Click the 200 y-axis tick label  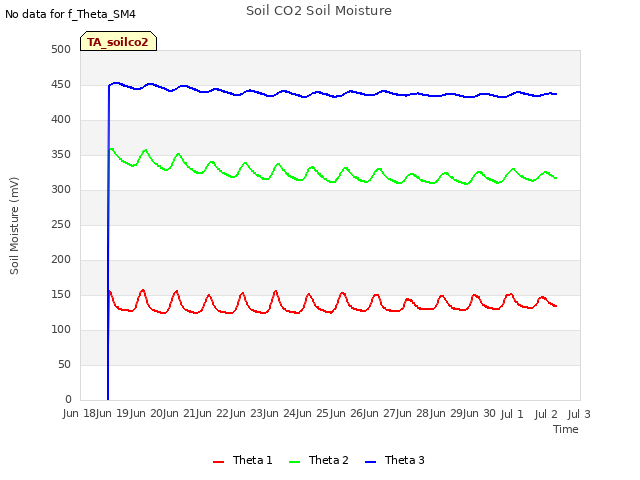61,260
